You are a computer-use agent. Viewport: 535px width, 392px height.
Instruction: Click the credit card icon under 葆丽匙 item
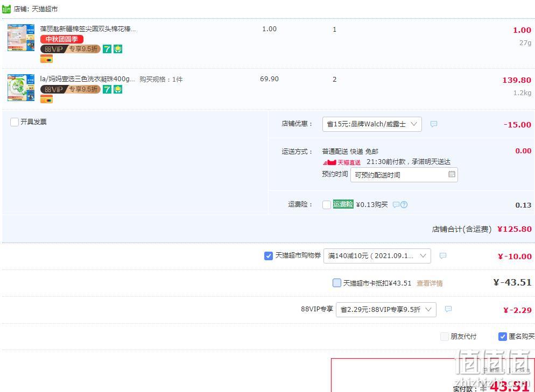tap(46, 59)
